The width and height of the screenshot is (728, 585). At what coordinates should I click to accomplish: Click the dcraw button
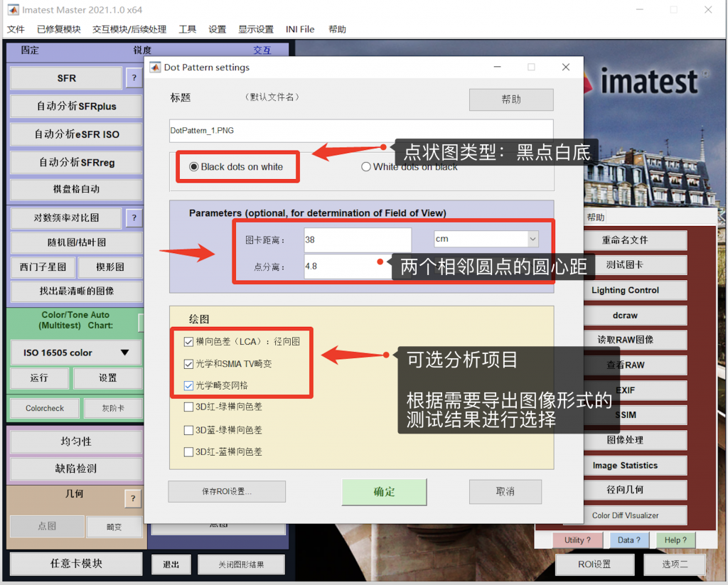626,316
